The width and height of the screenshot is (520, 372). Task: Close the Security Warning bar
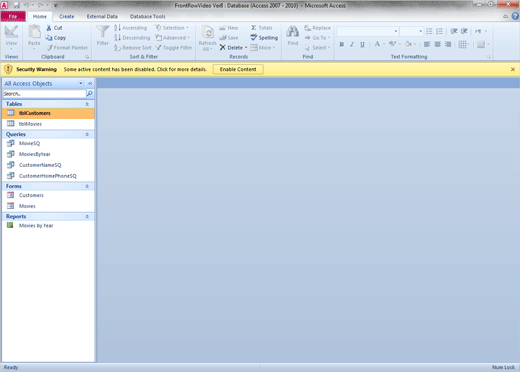pyautogui.click(x=513, y=69)
